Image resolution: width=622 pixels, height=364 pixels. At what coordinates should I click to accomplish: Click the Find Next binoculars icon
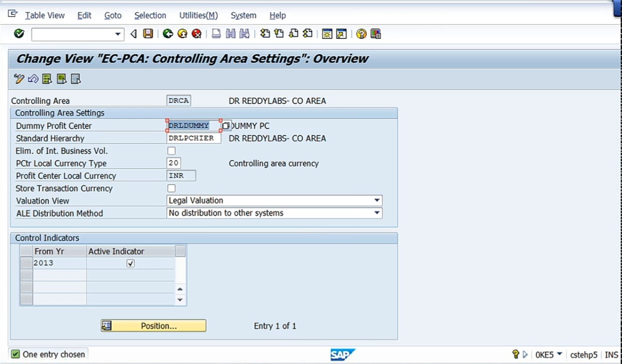point(245,34)
